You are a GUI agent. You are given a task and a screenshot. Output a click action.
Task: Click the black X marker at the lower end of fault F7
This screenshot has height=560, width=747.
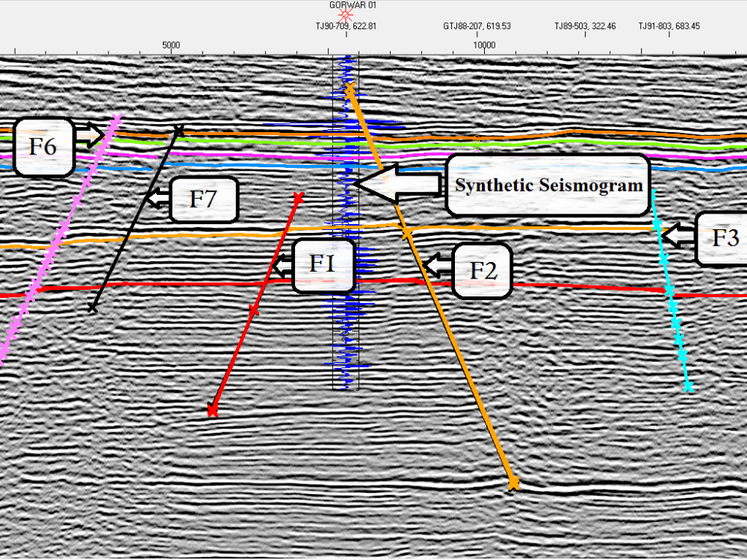[92, 308]
